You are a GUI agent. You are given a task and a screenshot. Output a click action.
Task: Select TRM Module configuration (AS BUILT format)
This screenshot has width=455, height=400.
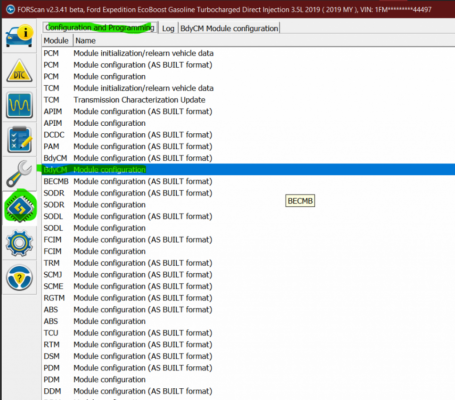click(248, 263)
